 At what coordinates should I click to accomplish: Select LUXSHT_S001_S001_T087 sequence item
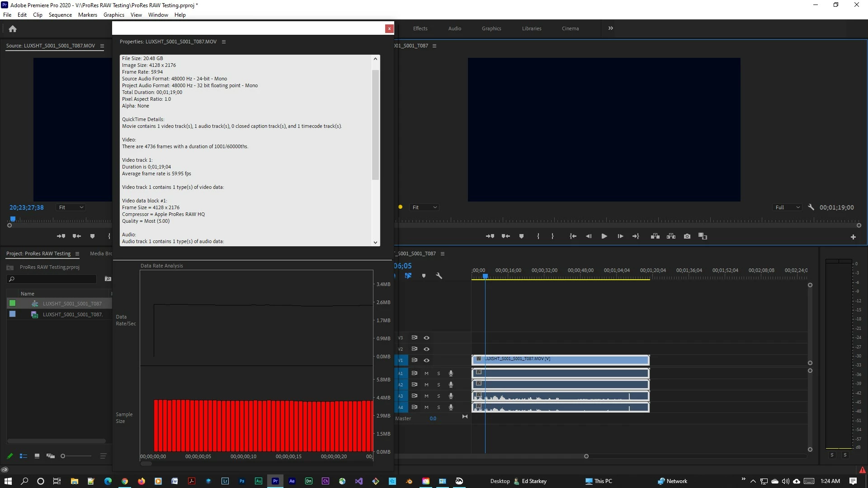[72, 304]
